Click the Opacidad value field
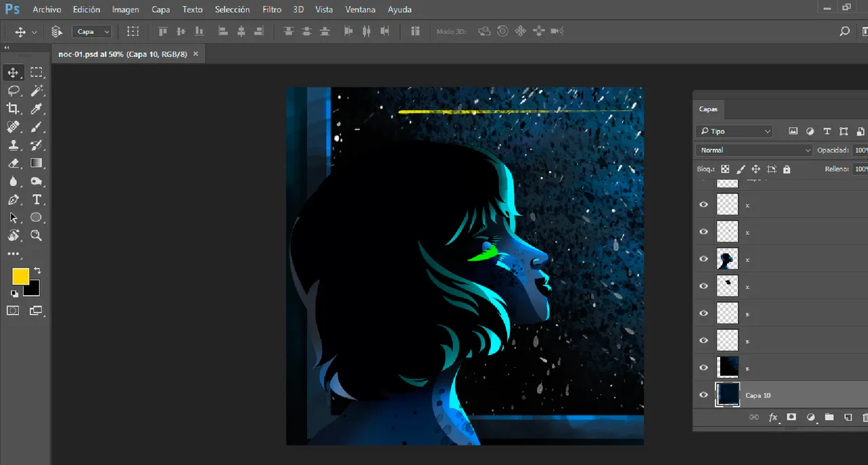The image size is (868, 465). click(x=861, y=150)
